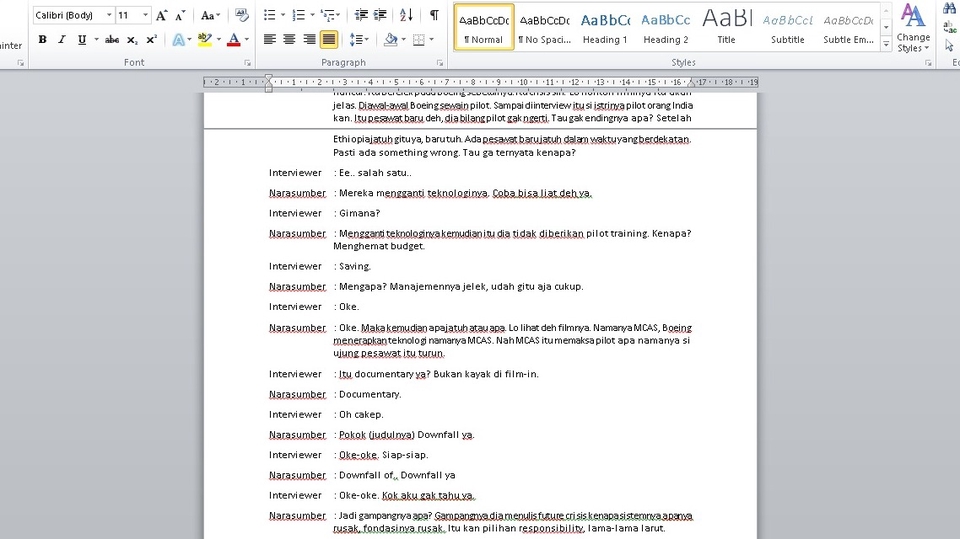Click the ruler's first line indent marker
This screenshot has height=539, width=960.
coord(268,78)
